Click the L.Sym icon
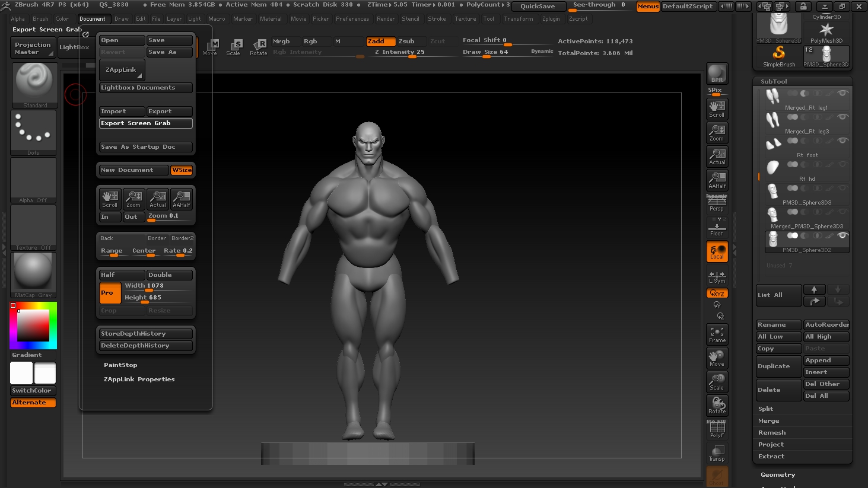The image size is (868, 488). point(717,277)
